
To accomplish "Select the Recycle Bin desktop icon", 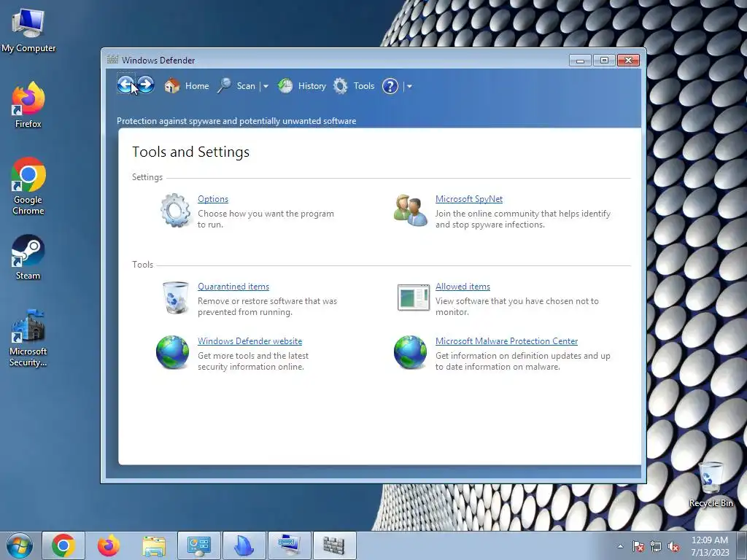I will coord(711,484).
